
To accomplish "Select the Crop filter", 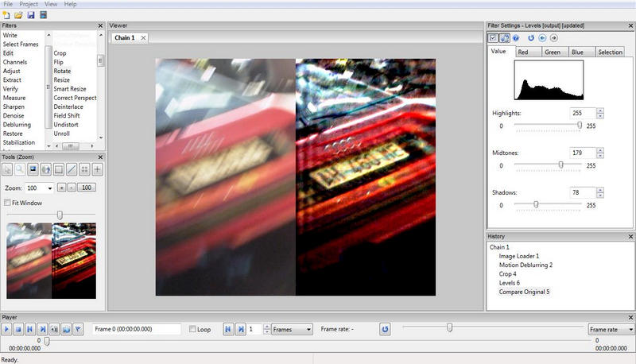I will click(x=60, y=53).
